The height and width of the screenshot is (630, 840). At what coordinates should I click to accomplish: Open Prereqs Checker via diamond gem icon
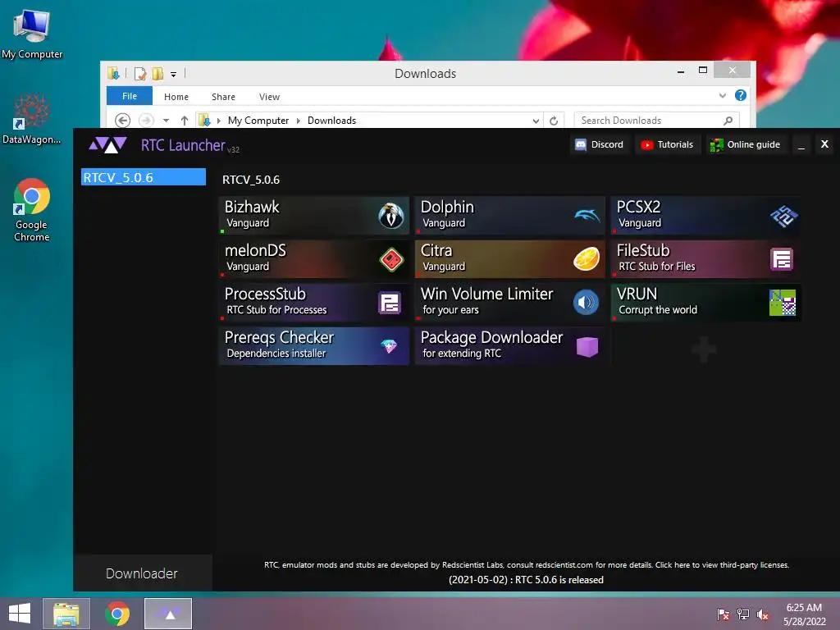(x=389, y=346)
